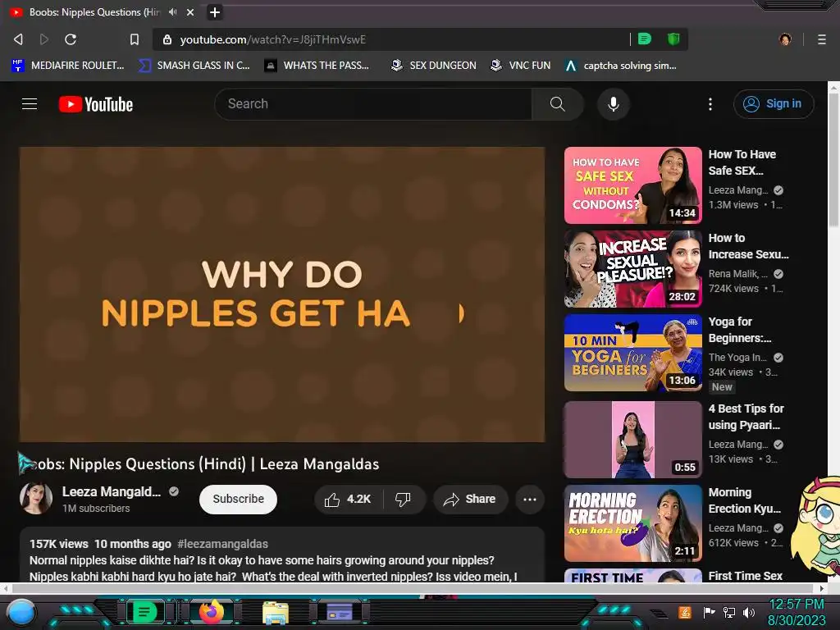Start voice search with the microphone icon
The image size is (840, 630).
click(614, 104)
